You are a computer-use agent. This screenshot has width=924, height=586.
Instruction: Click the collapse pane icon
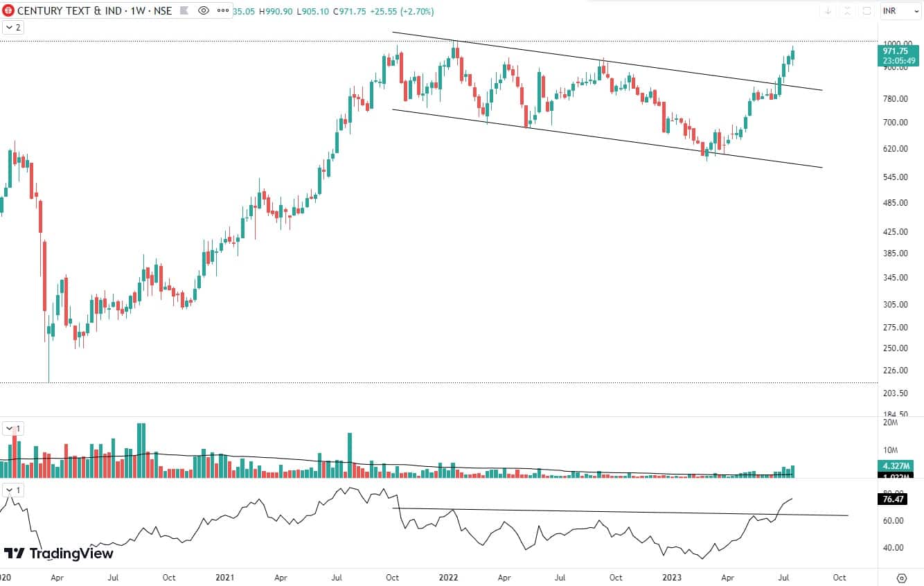pyautogui.click(x=847, y=10)
